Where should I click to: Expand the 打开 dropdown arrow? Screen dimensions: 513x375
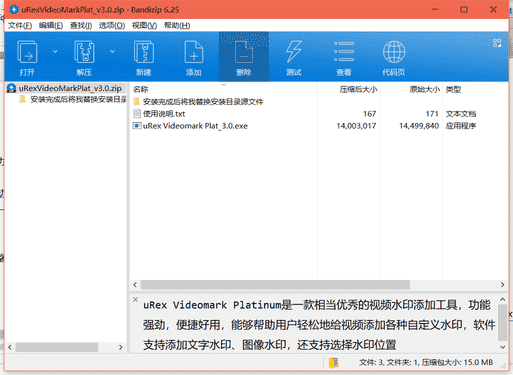point(55,51)
